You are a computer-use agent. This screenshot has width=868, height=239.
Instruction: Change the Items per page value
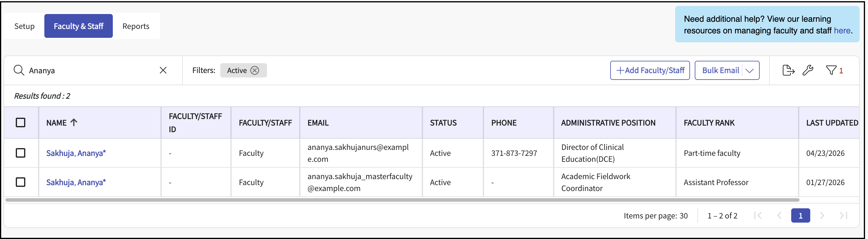683,216
